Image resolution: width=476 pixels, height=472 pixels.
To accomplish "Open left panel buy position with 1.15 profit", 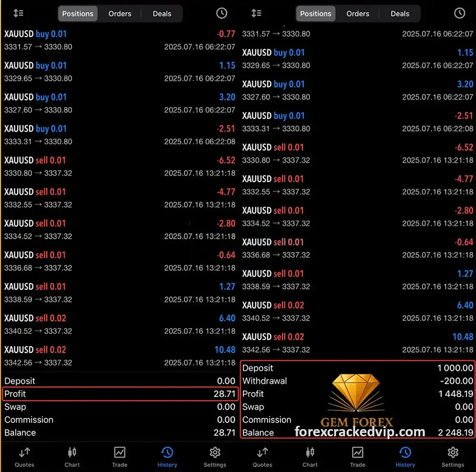I will pos(119,71).
